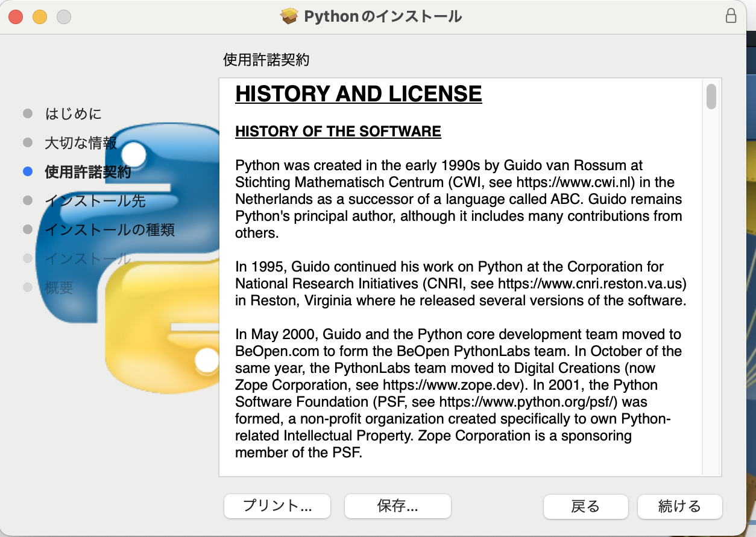Click the dot indicator next to インストールの種類
This screenshot has height=537, width=756.
tap(28, 230)
